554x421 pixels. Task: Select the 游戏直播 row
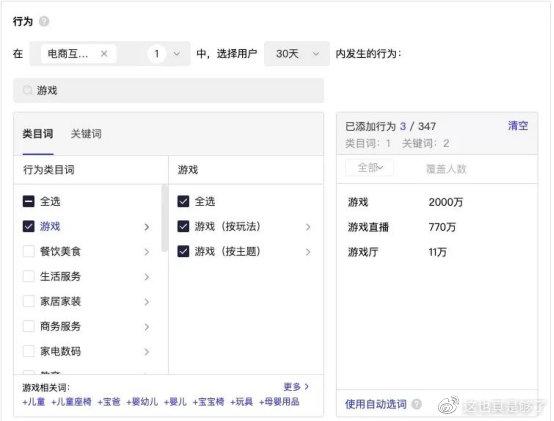point(437,227)
